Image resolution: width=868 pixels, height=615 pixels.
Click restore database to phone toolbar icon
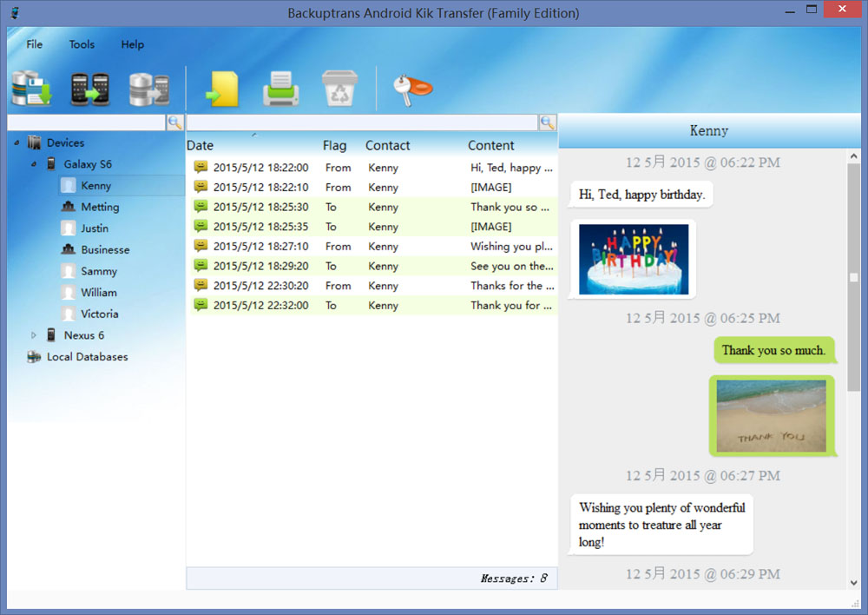point(149,89)
